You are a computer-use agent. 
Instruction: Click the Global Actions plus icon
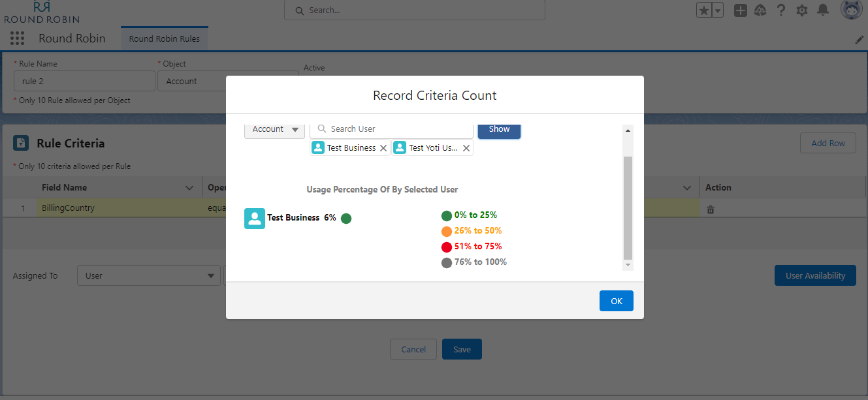740,10
